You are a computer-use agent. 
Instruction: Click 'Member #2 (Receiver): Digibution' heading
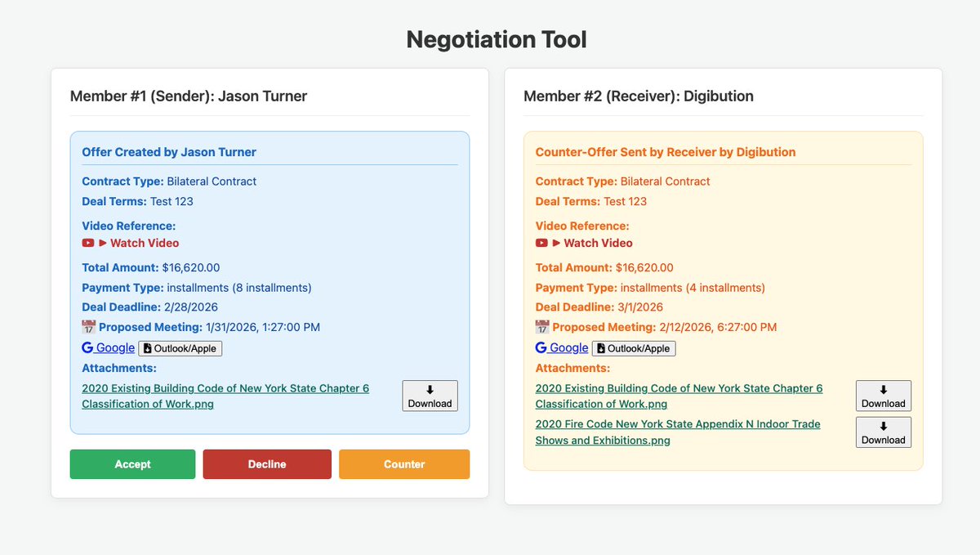[639, 96]
